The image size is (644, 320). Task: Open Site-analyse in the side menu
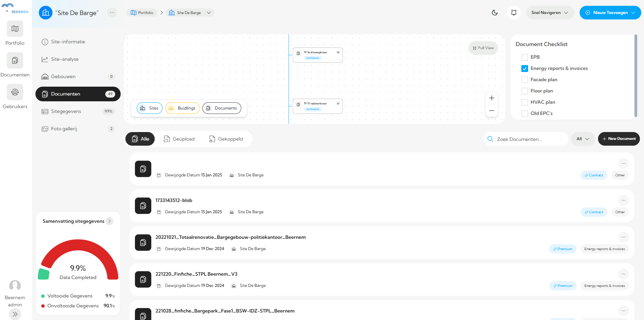(65, 59)
